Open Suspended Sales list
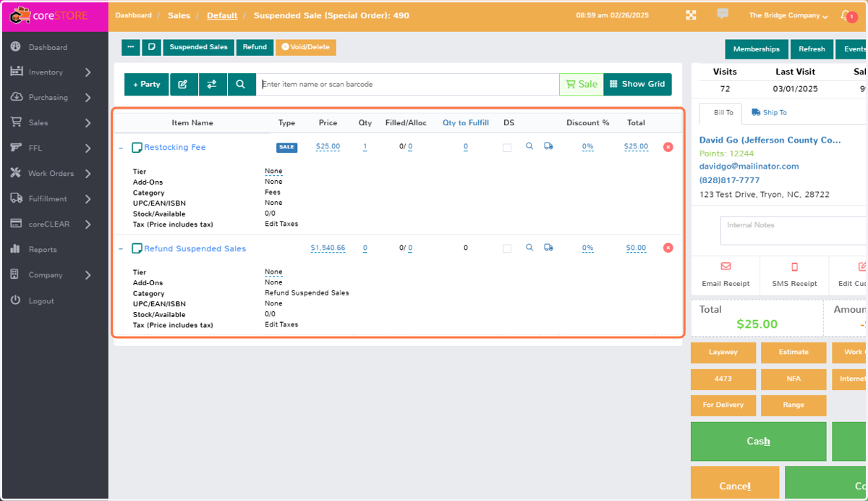 198,47
